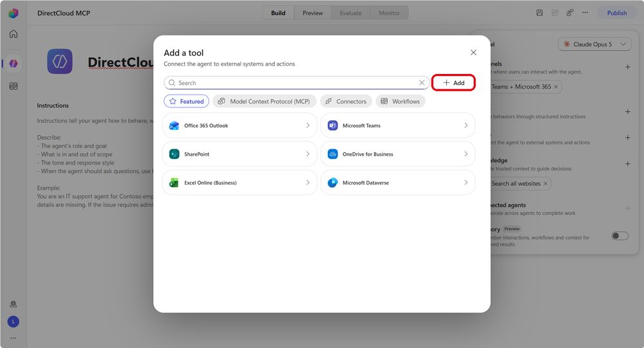Expand the Office 365 Outlook chevron

click(x=308, y=125)
